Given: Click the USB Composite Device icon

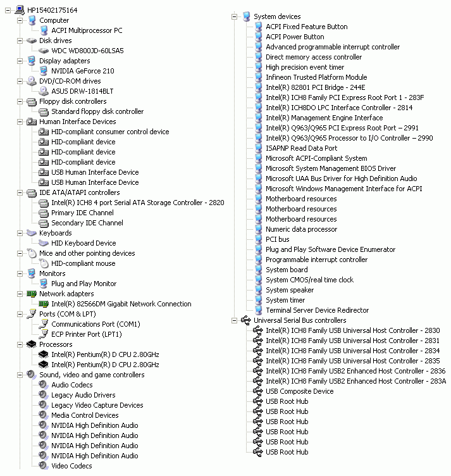Looking at the screenshot, I should tap(258, 391).
